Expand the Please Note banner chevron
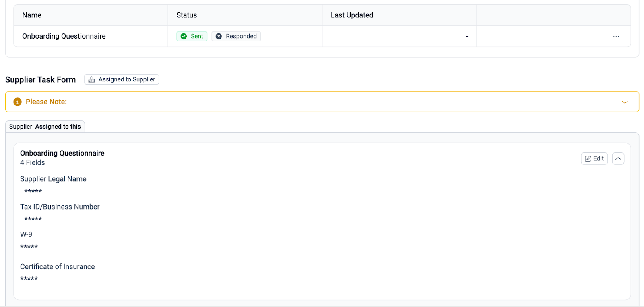644x307 pixels. 625,102
